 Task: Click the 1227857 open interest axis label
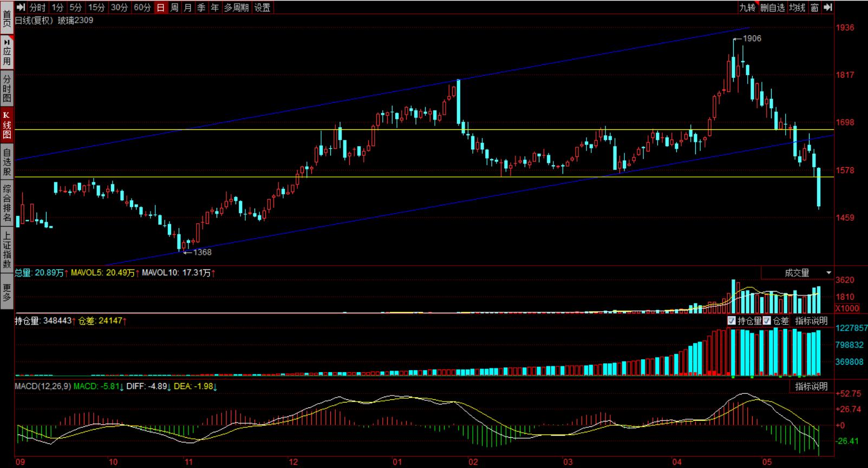coord(852,328)
